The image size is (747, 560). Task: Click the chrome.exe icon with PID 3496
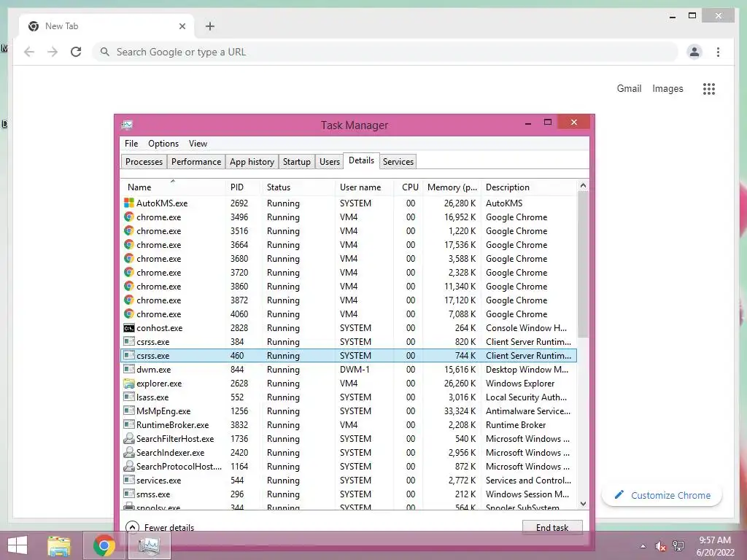[128, 217]
